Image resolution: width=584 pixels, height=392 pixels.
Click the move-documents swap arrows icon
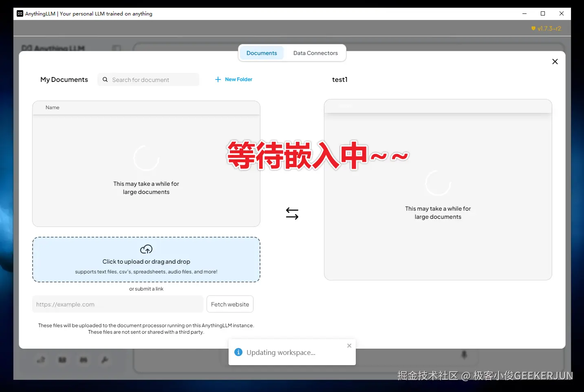[292, 214]
